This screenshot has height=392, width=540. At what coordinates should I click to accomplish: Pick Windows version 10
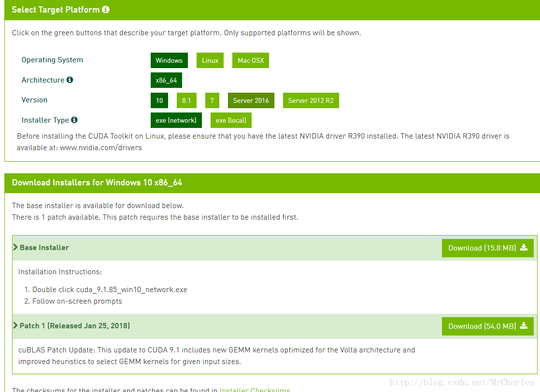(159, 100)
